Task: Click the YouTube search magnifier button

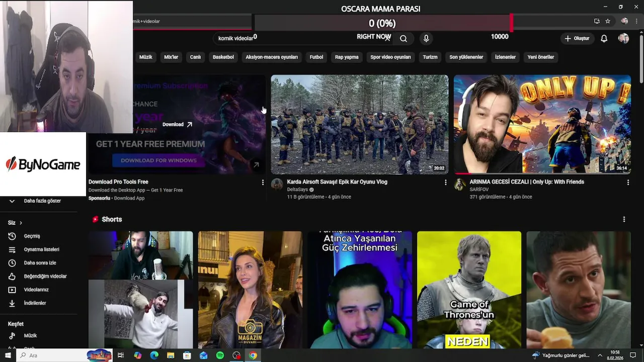Action: pos(404,38)
